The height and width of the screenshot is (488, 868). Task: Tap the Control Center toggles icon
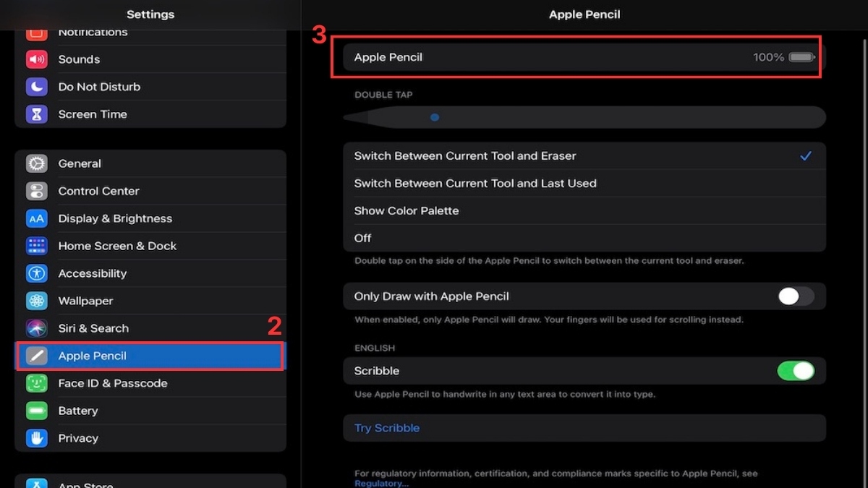pos(37,191)
